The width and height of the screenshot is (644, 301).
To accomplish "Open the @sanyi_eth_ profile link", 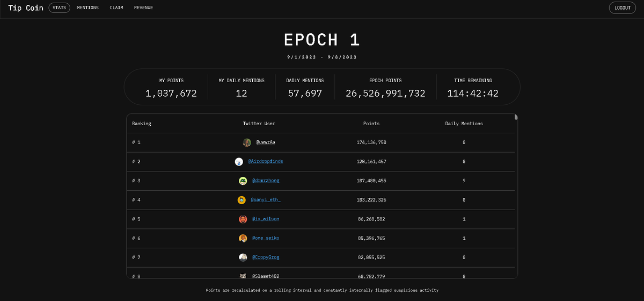I will (266, 200).
